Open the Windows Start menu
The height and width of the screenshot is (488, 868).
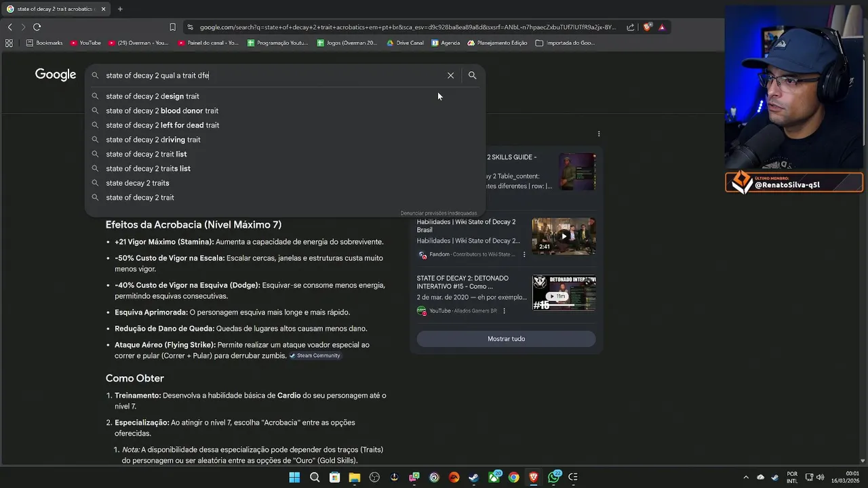294,477
